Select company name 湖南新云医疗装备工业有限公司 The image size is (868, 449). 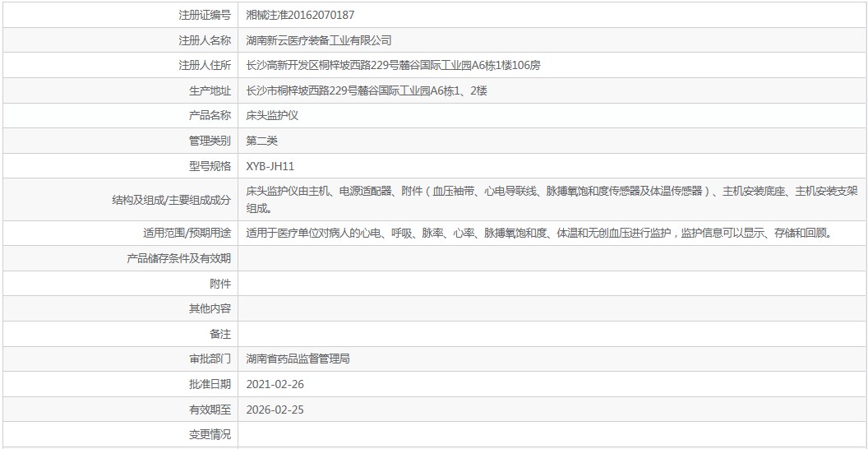tap(318, 40)
